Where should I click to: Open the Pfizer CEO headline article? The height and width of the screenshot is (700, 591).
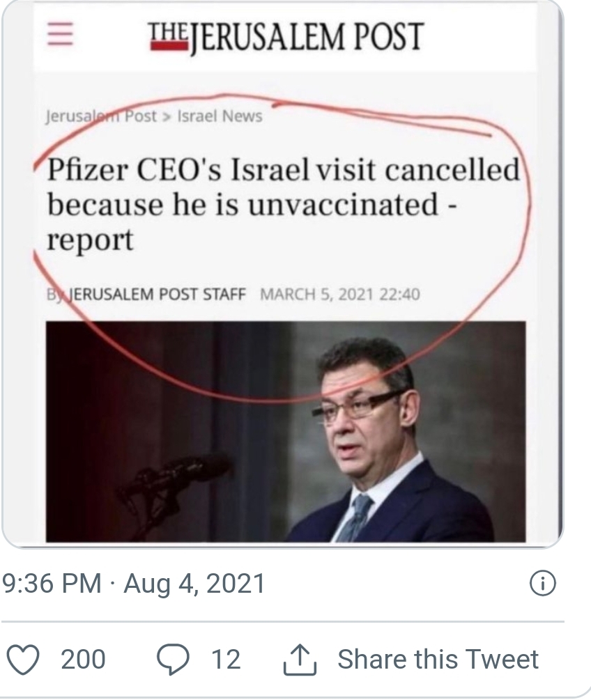click(283, 205)
